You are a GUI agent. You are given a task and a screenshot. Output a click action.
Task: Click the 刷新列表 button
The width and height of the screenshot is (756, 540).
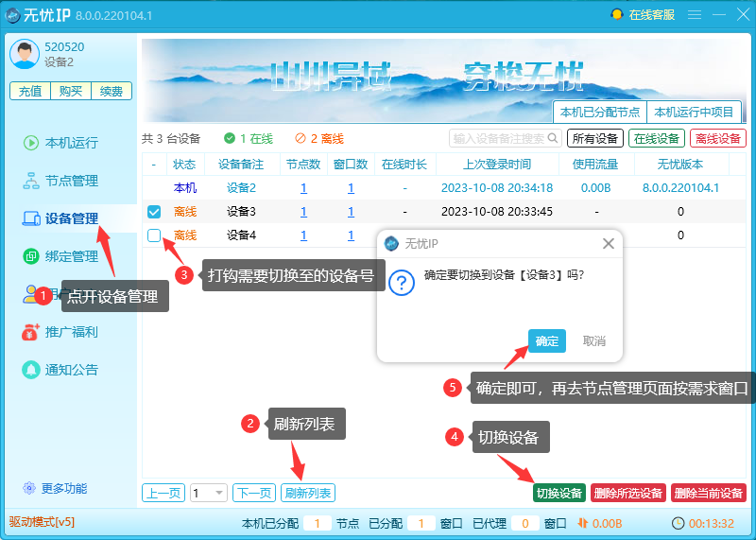(308, 493)
